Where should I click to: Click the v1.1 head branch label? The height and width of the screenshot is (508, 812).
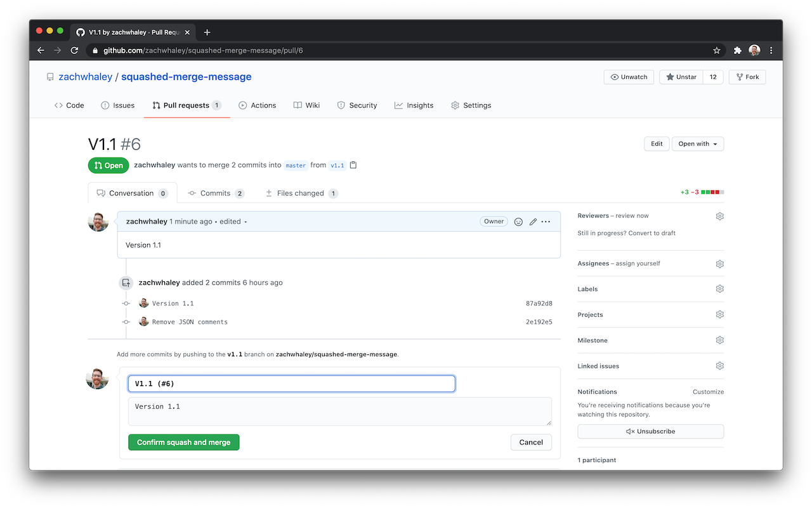coord(337,166)
